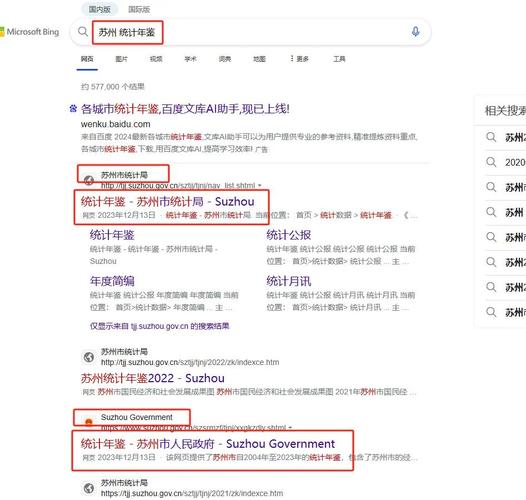526x500 pixels.
Task: Open 统计年鉴 - 苏州市统计局 - Suzhou result
Action: click(167, 202)
